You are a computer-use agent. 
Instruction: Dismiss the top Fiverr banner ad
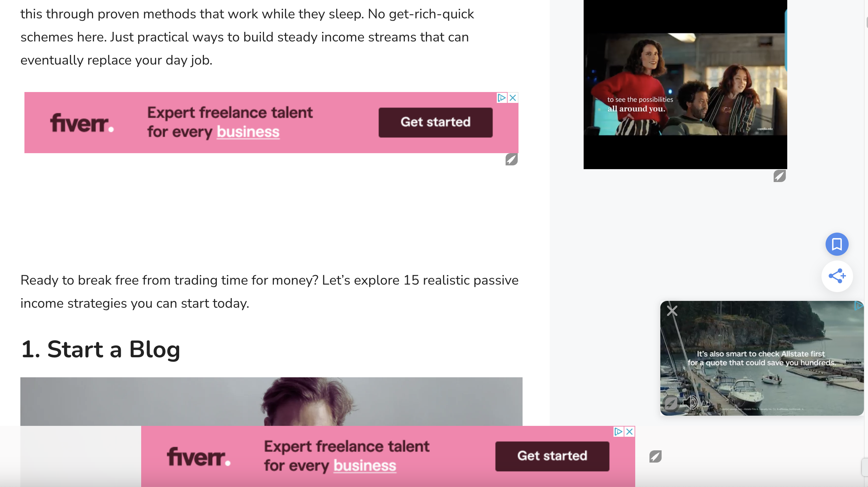513,98
